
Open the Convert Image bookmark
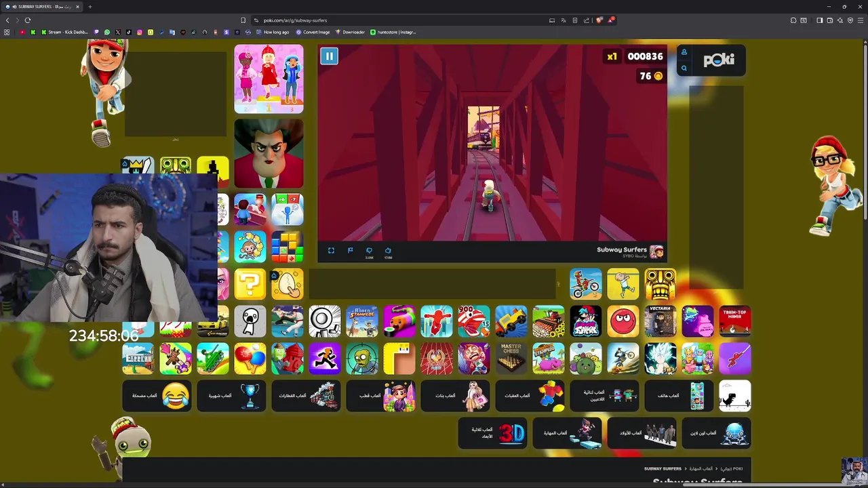313,32
